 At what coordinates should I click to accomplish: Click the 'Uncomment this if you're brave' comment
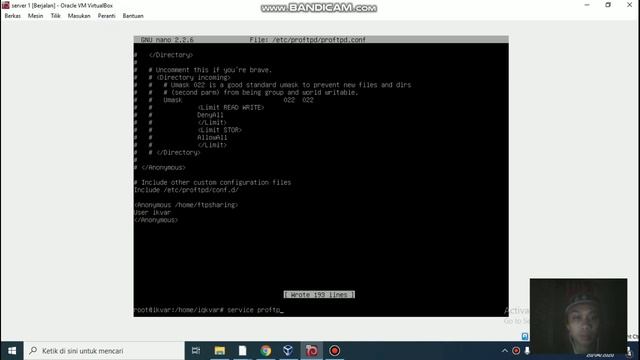click(x=210, y=70)
